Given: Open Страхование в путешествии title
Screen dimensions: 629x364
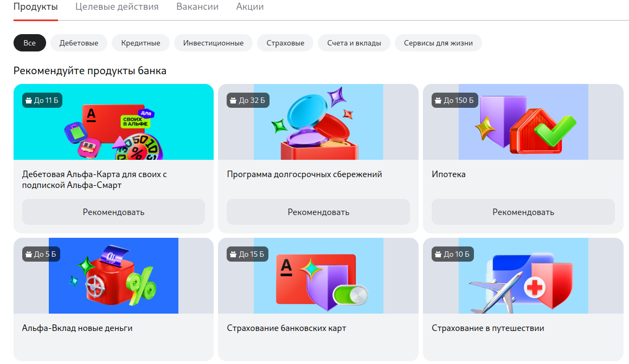Looking at the screenshot, I should pos(488,328).
